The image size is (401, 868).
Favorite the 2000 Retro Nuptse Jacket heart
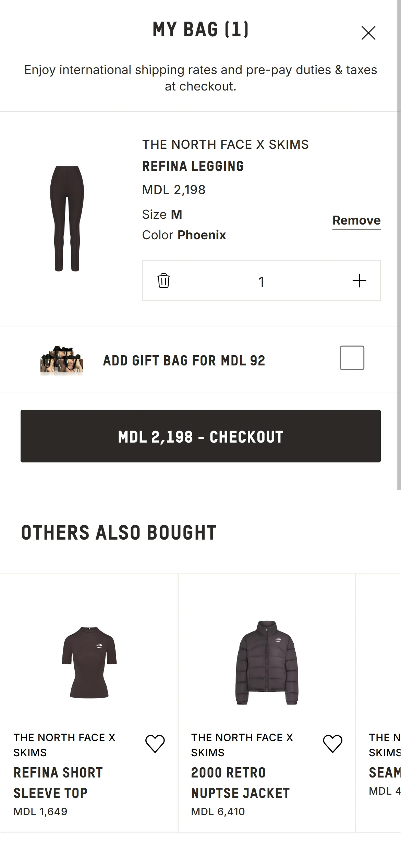(x=332, y=744)
